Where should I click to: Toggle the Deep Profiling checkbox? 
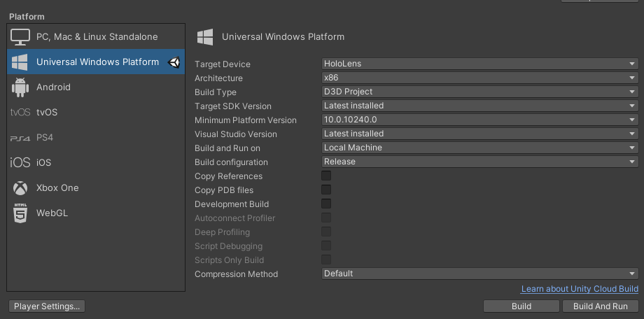click(326, 232)
